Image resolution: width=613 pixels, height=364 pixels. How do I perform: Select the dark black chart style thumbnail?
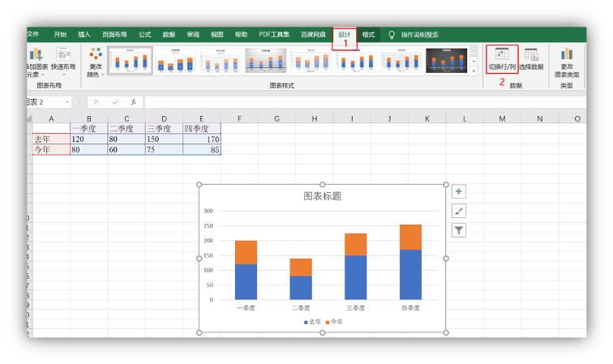pos(447,61)
